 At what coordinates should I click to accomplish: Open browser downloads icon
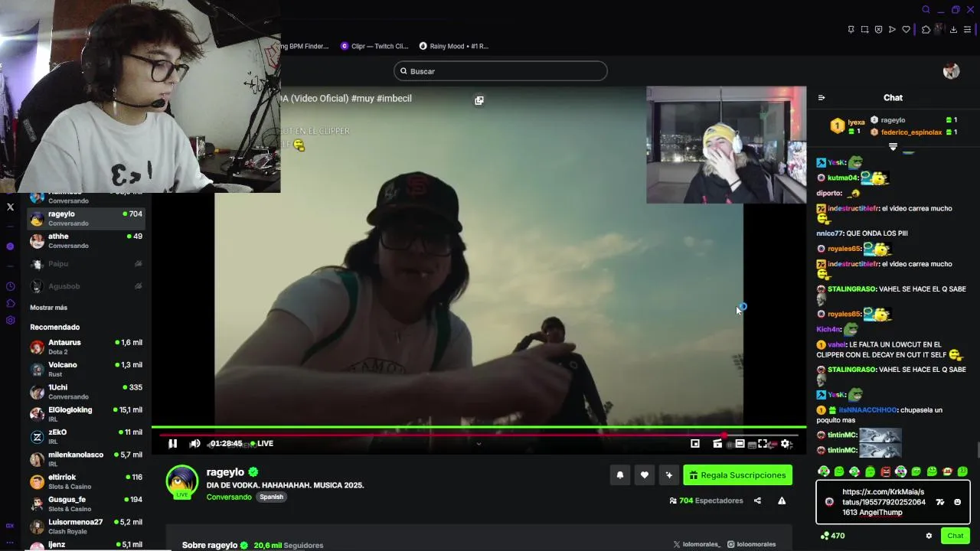[x=953, y=30]
